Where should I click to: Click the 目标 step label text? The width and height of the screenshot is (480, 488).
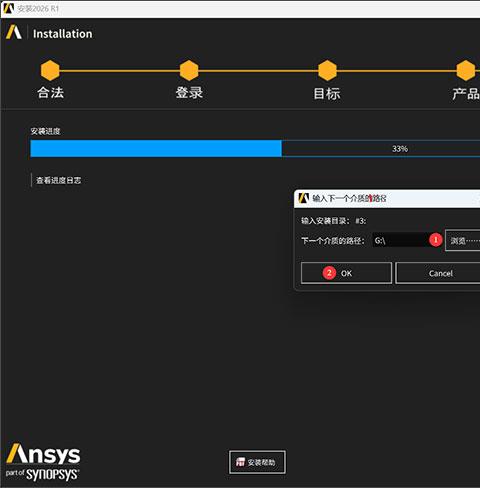point(327,93)
